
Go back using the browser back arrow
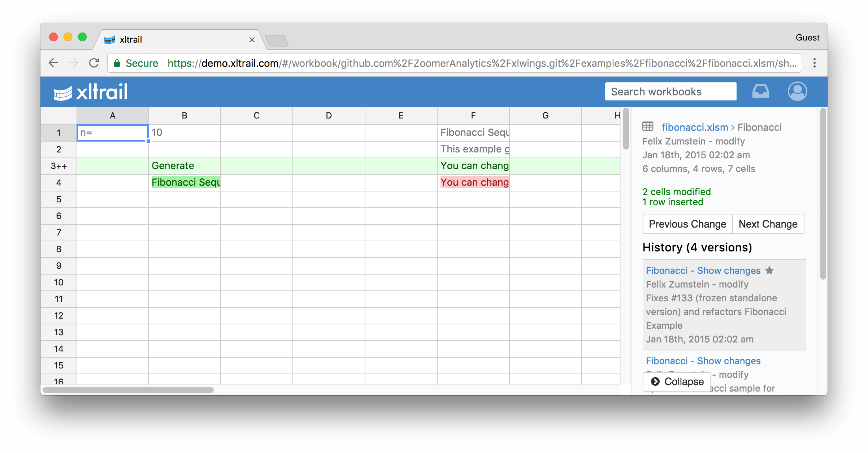(x=53, y=63)
